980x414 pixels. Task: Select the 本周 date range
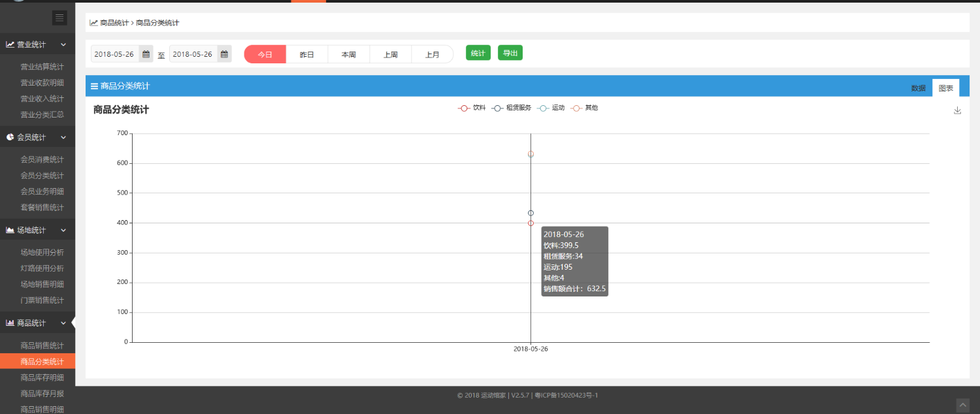349,54
